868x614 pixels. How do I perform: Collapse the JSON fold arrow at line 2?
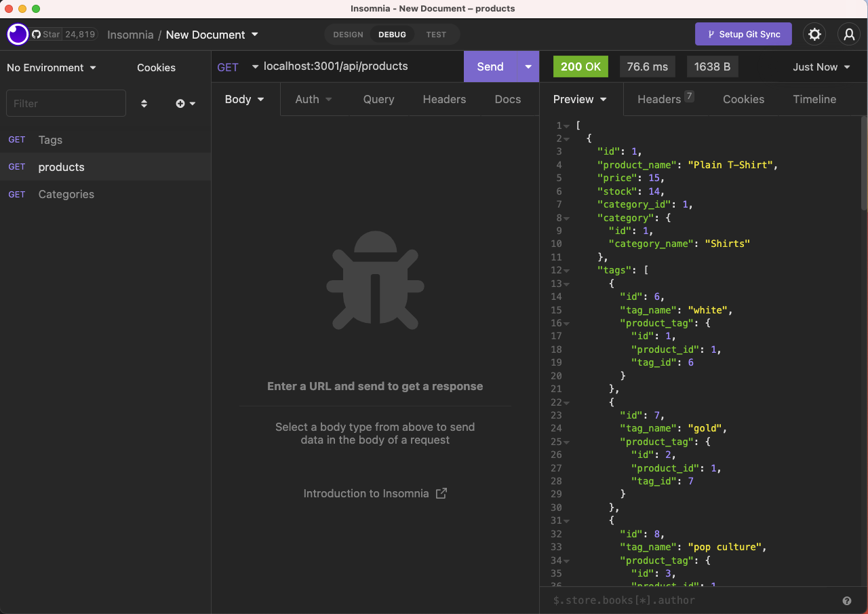click(566, 139)
